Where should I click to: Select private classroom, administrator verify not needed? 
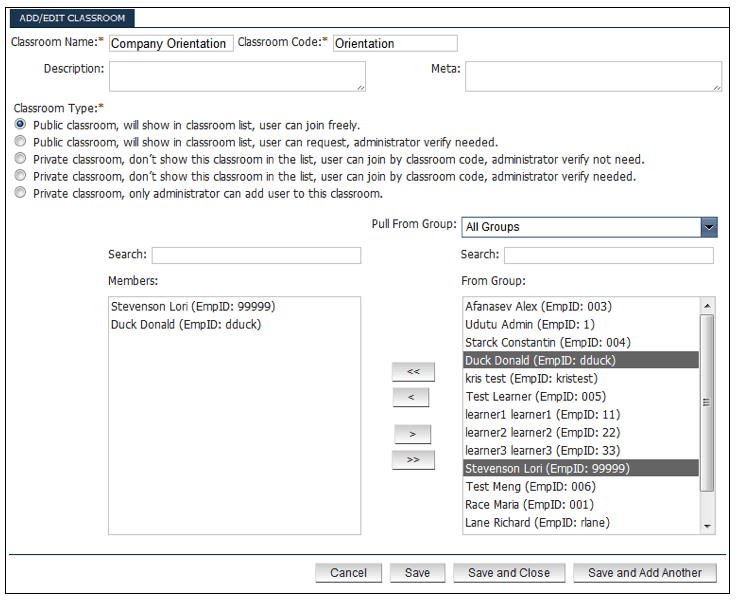pos(20,159)
